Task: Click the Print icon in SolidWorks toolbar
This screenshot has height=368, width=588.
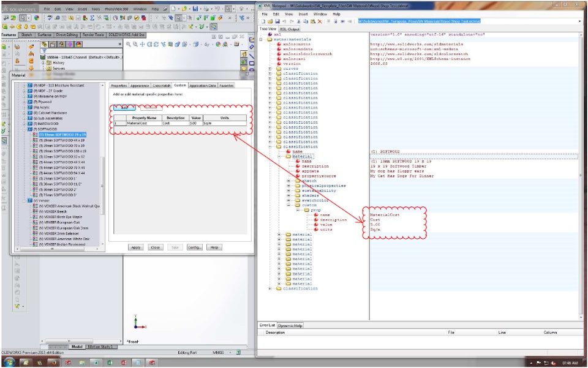Action: tap(206, 9)
